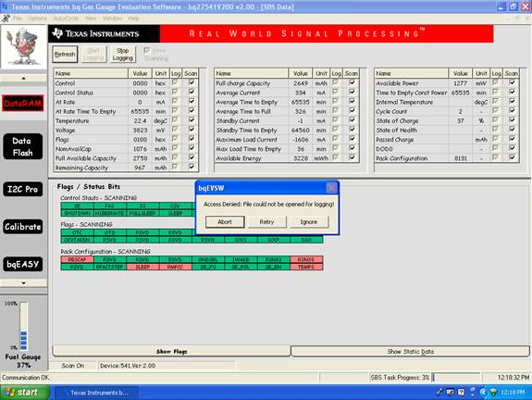Toggle Scan checkbox for Available Energy

coord(352,157)
